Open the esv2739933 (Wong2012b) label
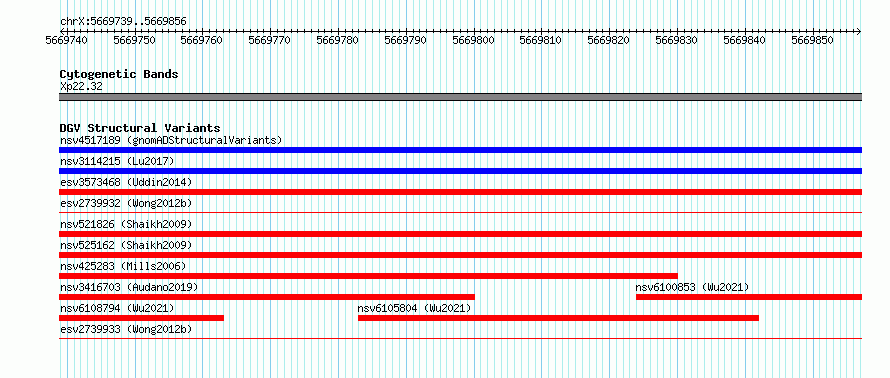890x378 pixels. tap(126, 329)
